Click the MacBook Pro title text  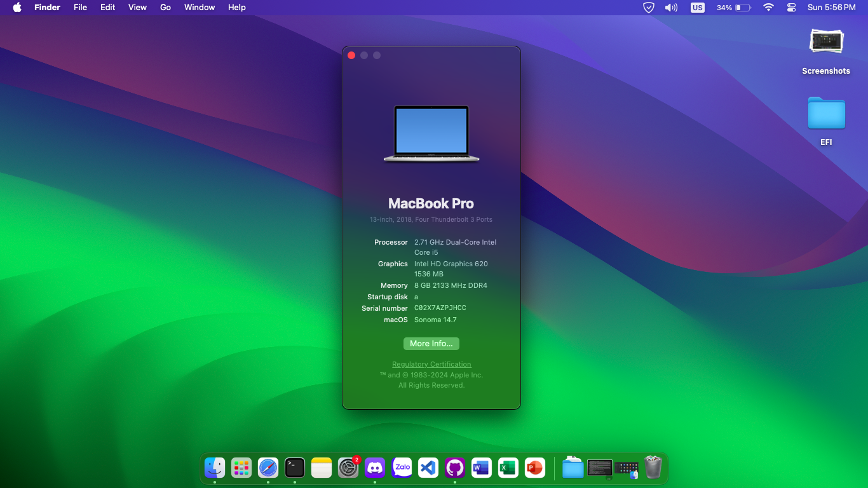(431, 203)
